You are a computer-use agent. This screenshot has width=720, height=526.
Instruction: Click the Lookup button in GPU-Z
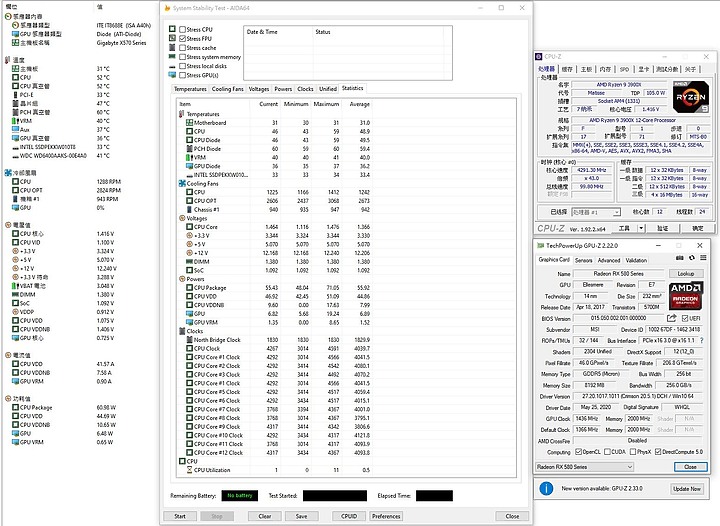[x=686, y=274]
